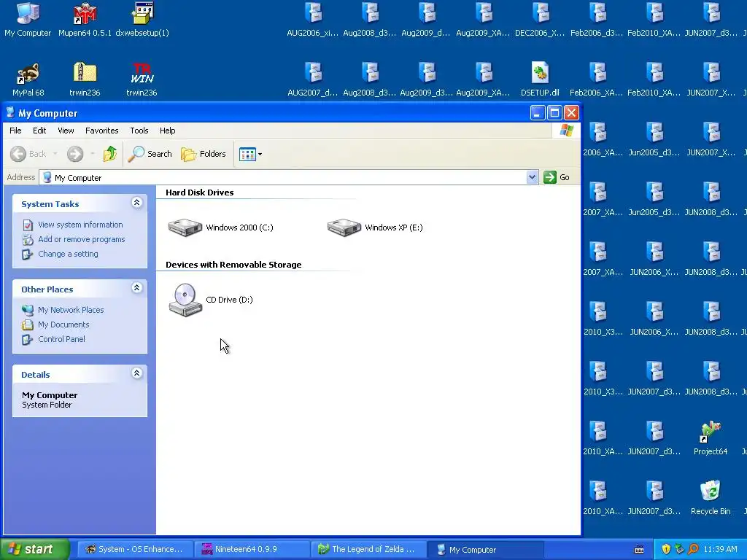Click the green safely-remove tray icon

point(679,550)
